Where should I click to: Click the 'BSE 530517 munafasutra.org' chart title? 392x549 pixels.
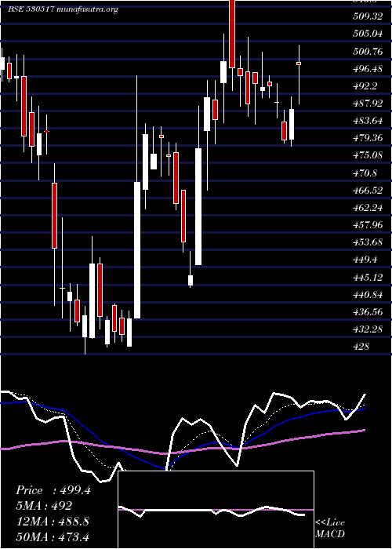[63, 9]
